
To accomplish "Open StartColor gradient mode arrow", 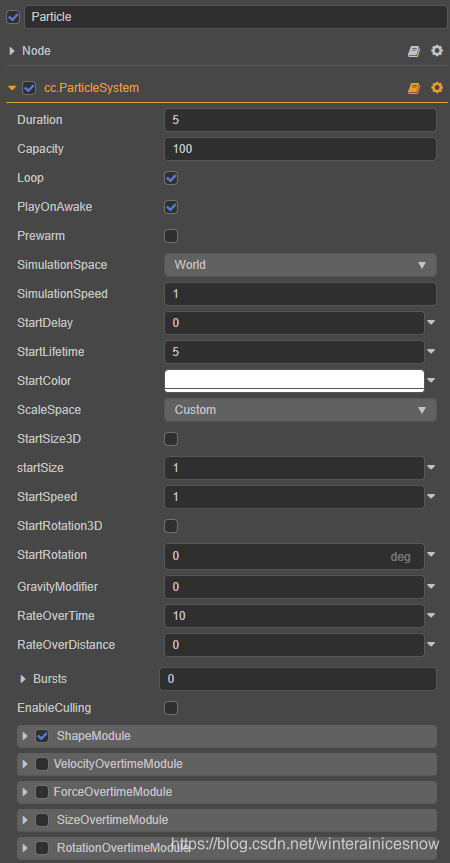I will click(431, 380).
